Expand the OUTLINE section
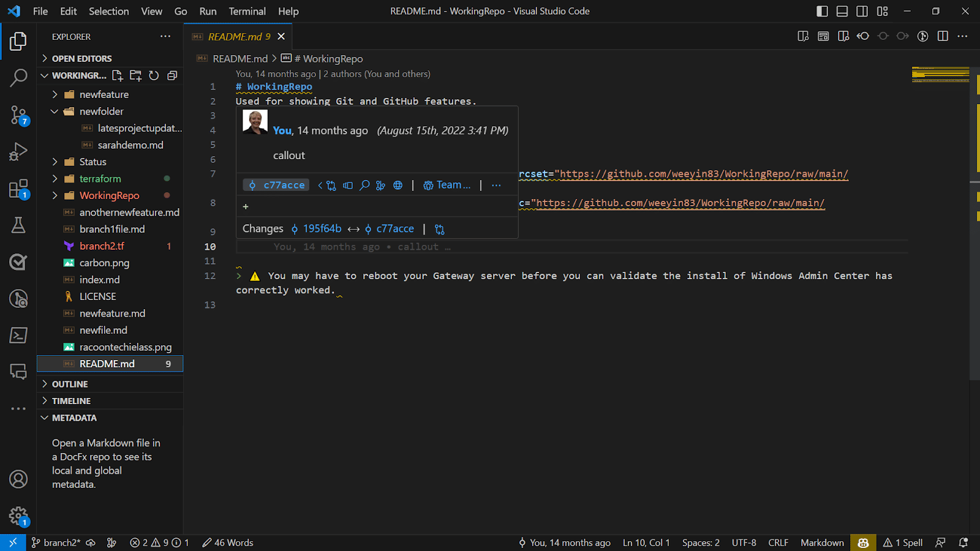The height and width of the screenshot is (551, 980). pos(110,384)
